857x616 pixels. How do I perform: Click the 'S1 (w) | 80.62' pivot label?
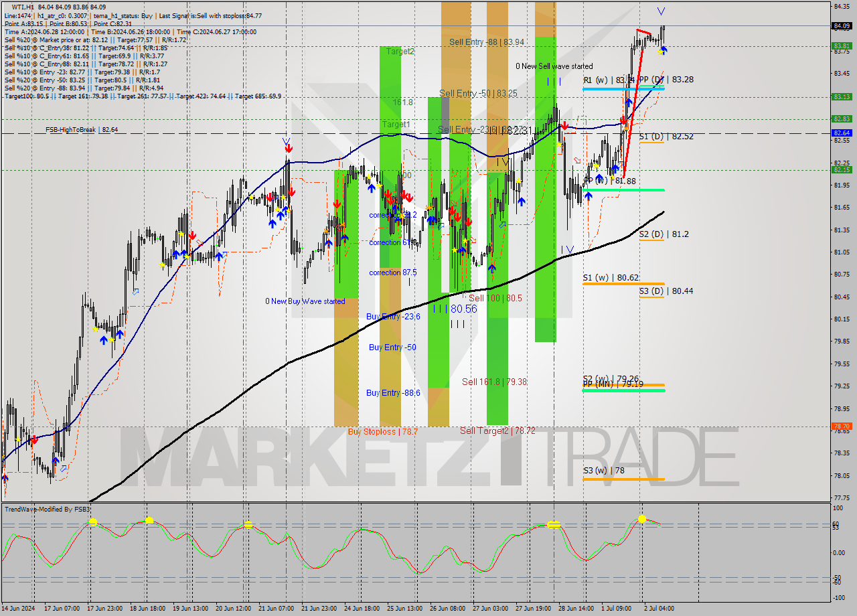(x=610, y=277)
